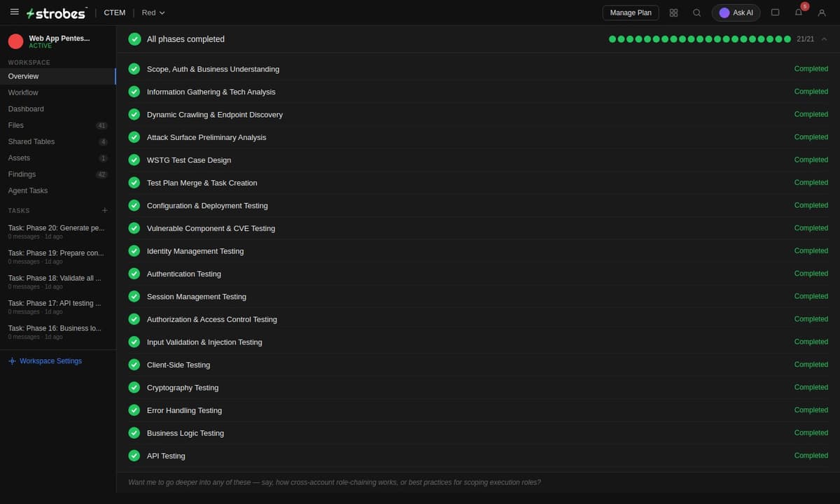840x504 pixels.
Task: Click the All phases completed check icon
Action: (x=134, y=39)
